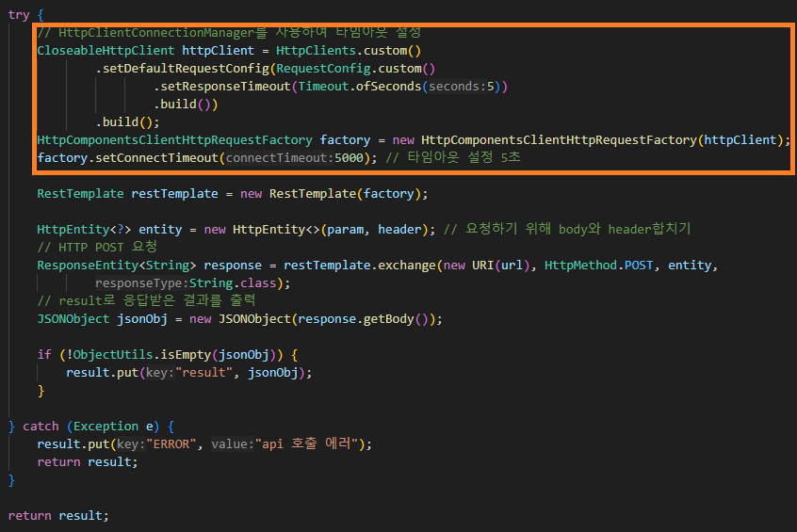
Task: Click '.build();' closing the httpClient chain
Action: pyautogui.click(x=127, y=122)
